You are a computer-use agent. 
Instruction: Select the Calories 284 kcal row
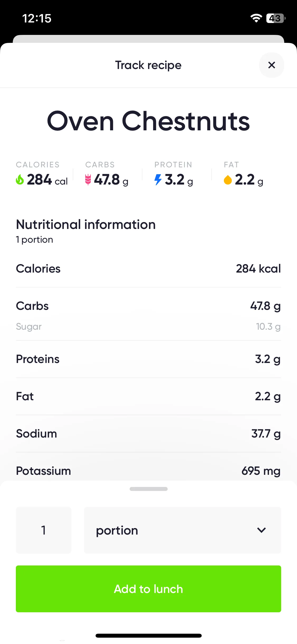(148, 269)
